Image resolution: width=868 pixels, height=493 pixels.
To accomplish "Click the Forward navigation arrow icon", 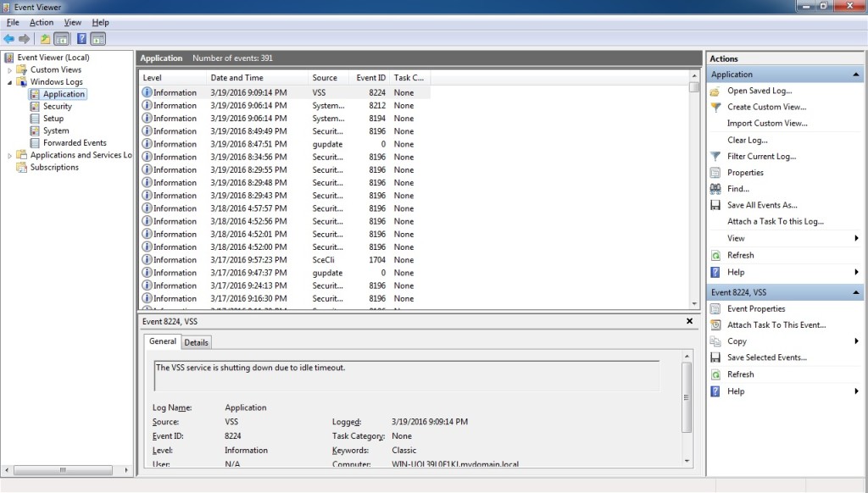I will coord(25,38).
